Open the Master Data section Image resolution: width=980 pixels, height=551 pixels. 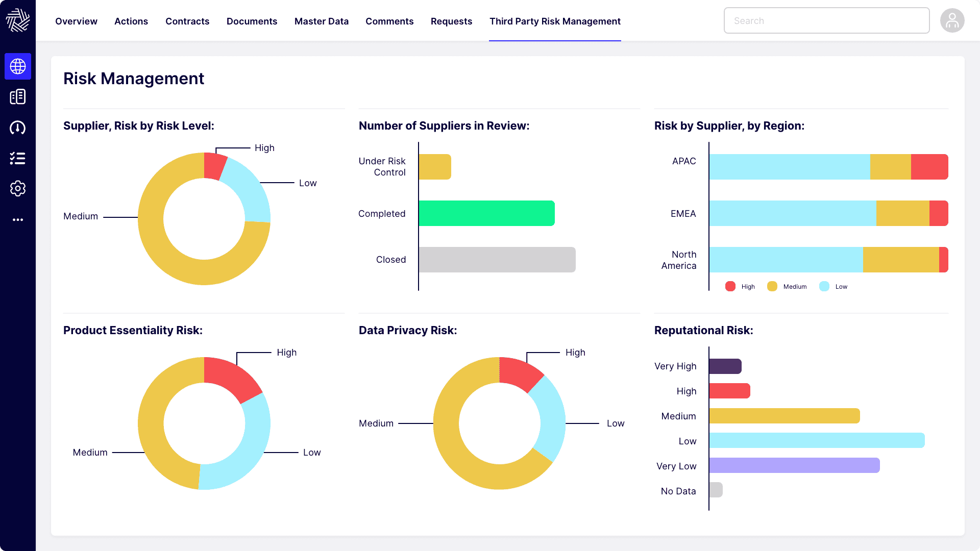(x=321, y=21)
